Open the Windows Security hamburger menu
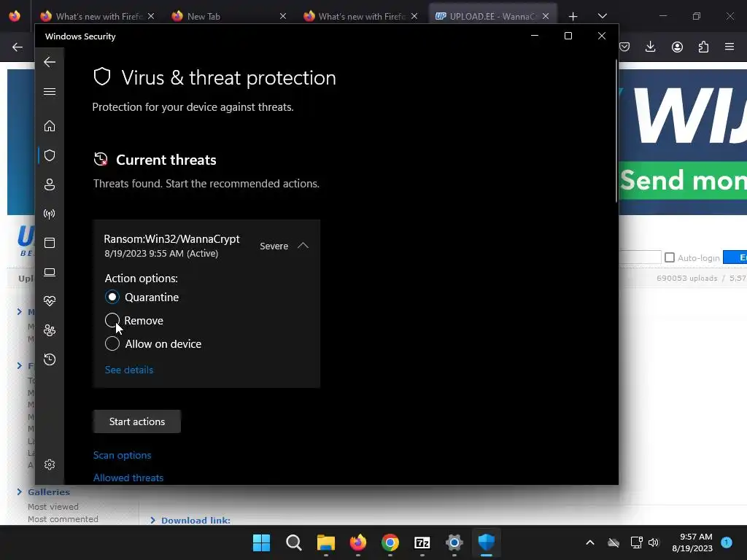 [50, 91]
